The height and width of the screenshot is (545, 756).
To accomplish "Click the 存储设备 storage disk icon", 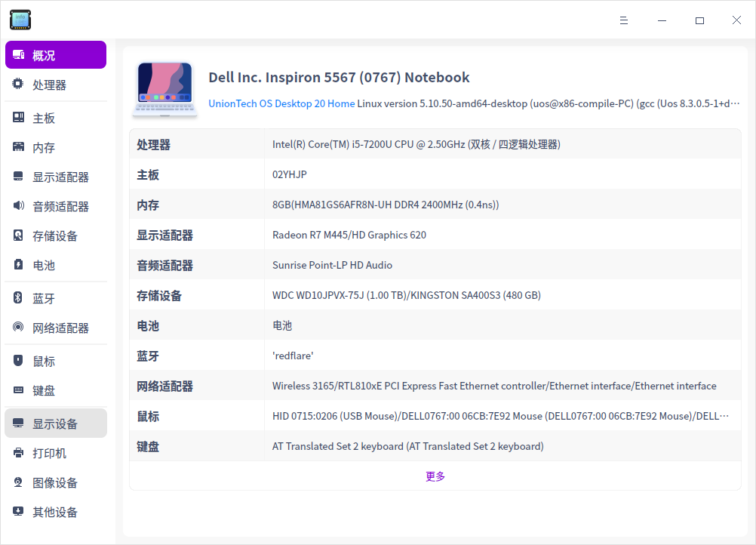I will tap(18, 235).
